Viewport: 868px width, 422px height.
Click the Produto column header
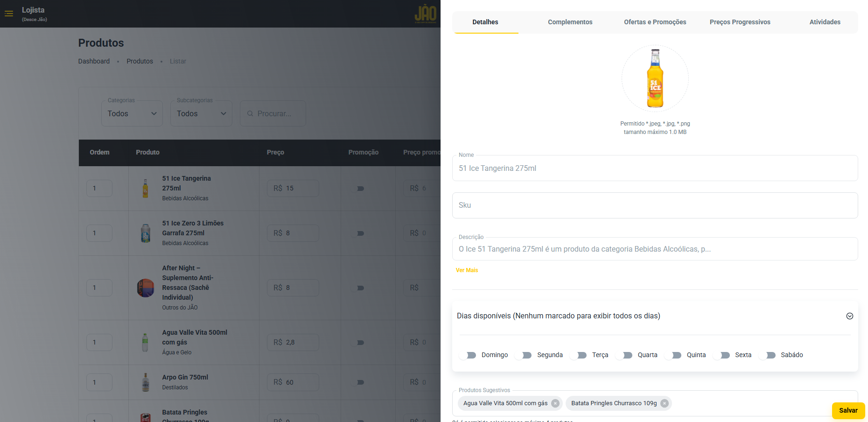[x=147, y=152]
